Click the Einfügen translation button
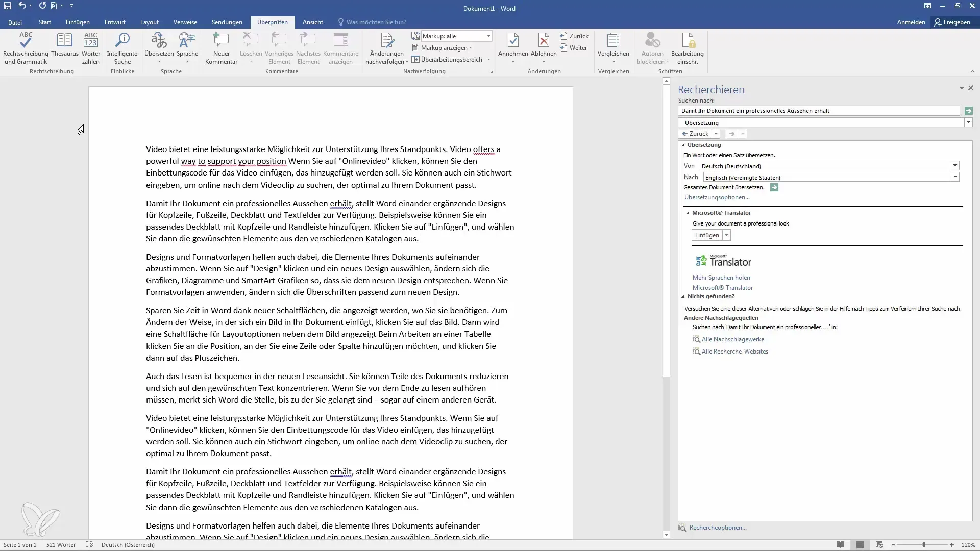This screenshot has width=980, height=551. coord(707,235)
